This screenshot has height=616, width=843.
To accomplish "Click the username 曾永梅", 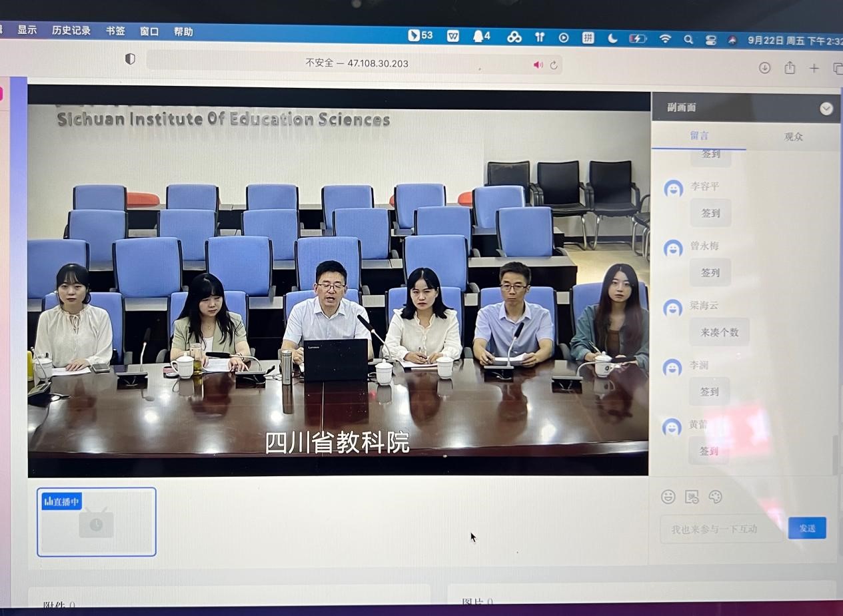I will (x=704, y=246).
